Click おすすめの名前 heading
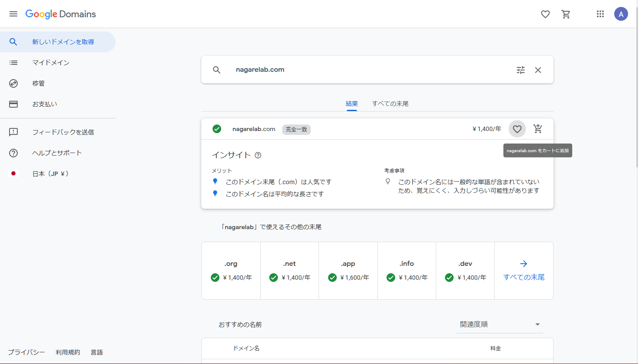 click(x=240, y=325)
